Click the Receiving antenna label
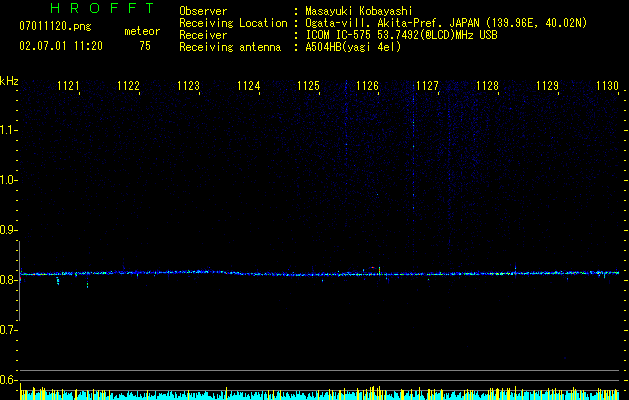The image size is (629, 400). [230, 47]
